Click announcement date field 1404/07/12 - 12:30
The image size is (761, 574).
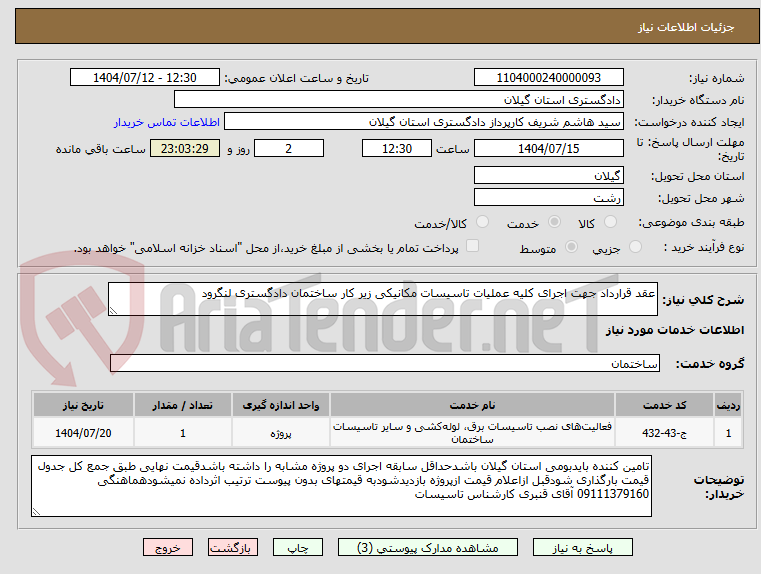click(145, 77)
